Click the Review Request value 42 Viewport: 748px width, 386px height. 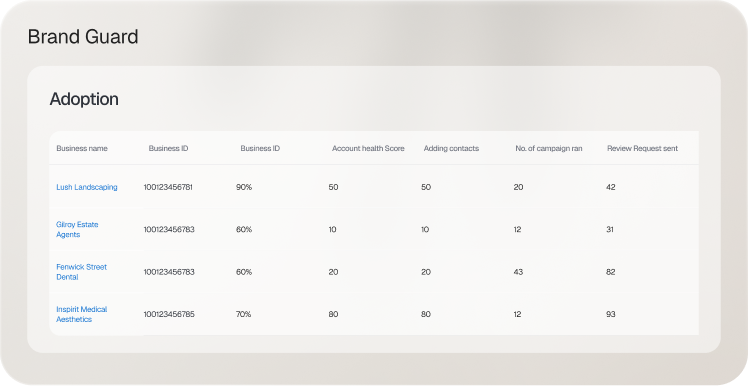pyautogui.click(x=611, y=187)
